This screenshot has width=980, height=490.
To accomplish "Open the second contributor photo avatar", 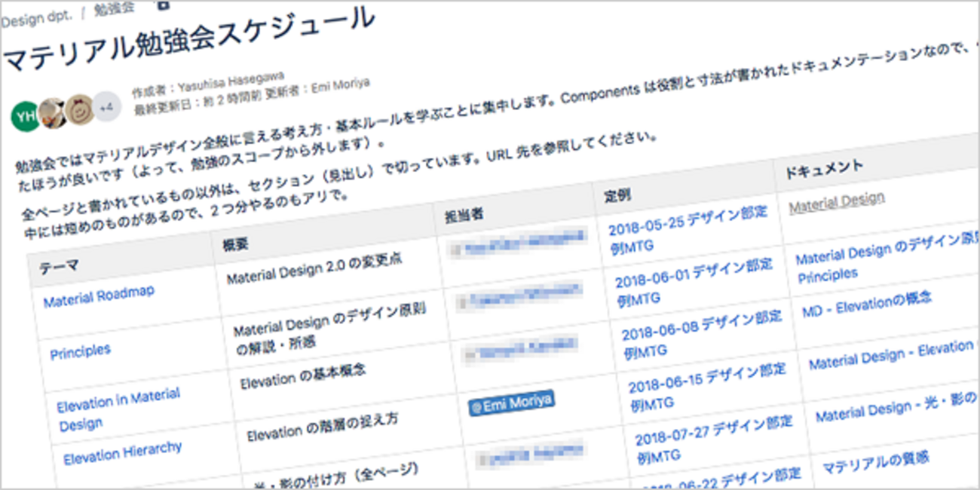I will pos(52,112).
